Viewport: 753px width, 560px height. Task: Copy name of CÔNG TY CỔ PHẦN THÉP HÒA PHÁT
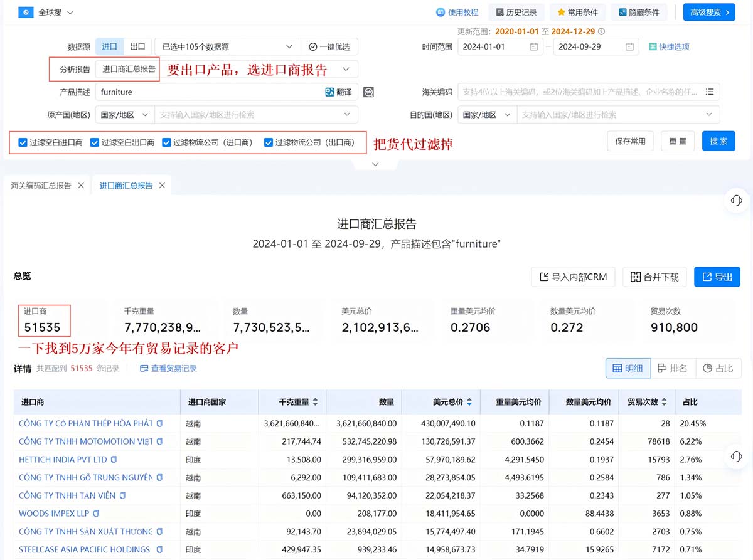pos(160,423)
